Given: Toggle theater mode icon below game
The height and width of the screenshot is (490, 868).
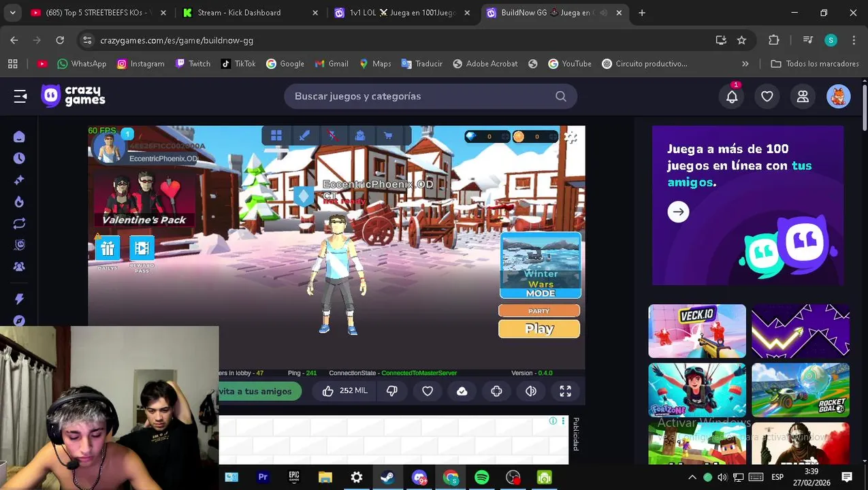Looking at the screenshot, I should click(531, 391).
